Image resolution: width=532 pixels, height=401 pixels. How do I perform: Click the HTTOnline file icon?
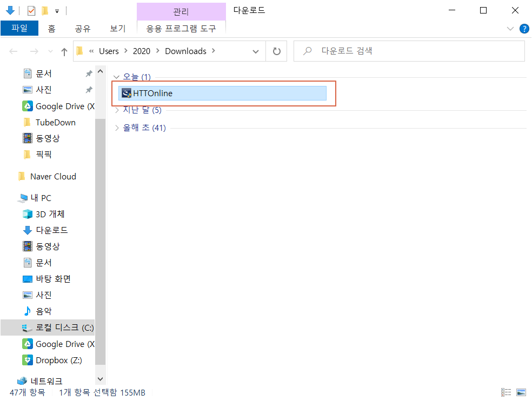click(x=127, y=93)
